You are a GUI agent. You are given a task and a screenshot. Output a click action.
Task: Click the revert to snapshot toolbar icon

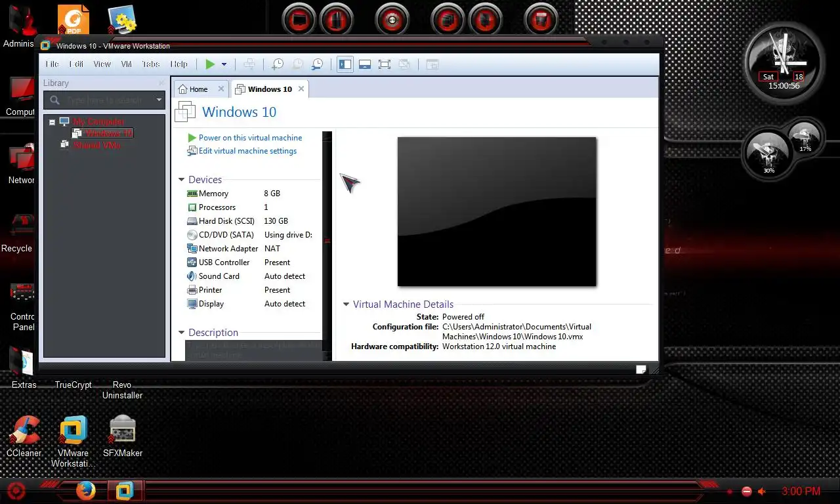(x=297, y=64)
